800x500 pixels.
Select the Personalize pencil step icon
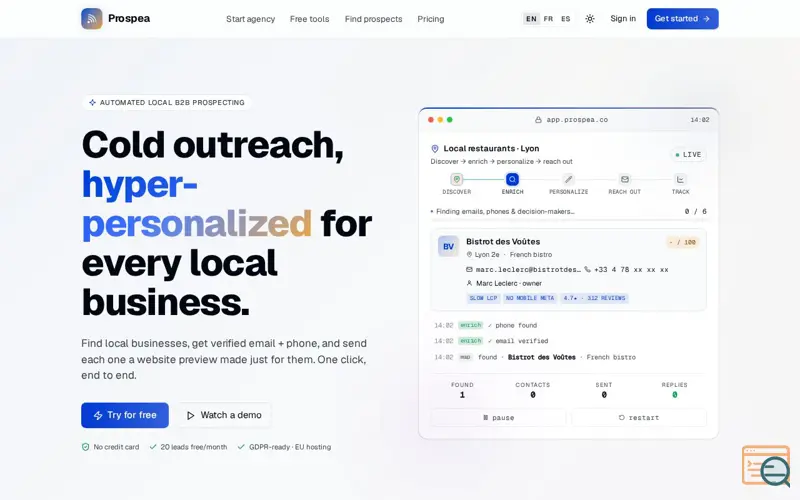click(568, 180)
